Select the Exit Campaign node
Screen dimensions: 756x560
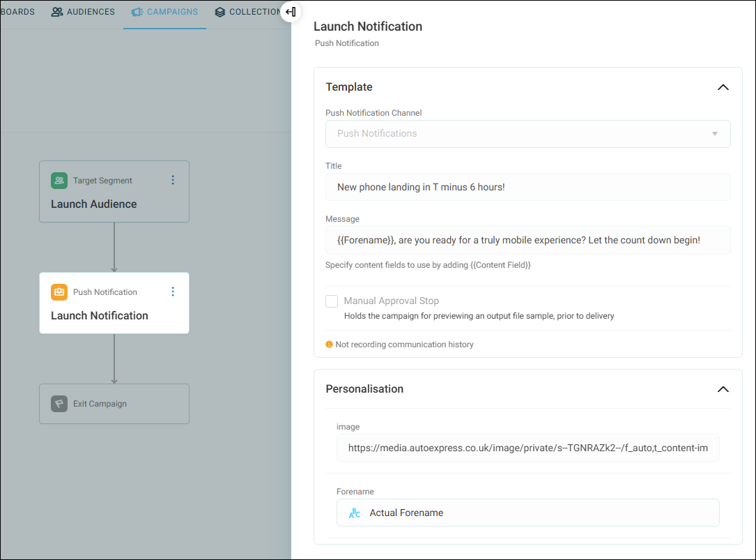tap(114, 404)
